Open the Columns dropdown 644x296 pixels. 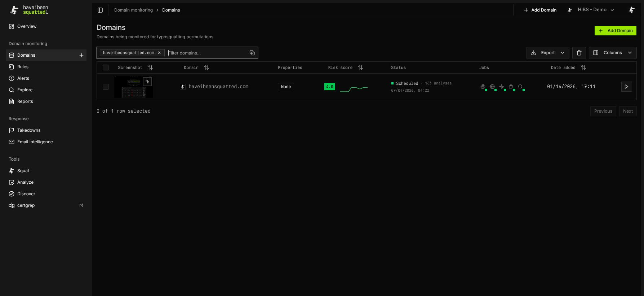[x=613, y=53]
